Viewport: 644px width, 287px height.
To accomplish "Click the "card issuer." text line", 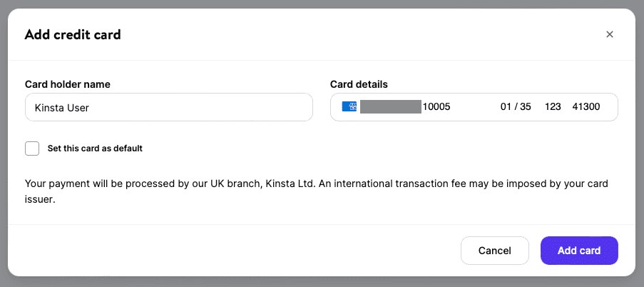I will tap(41, 200).
